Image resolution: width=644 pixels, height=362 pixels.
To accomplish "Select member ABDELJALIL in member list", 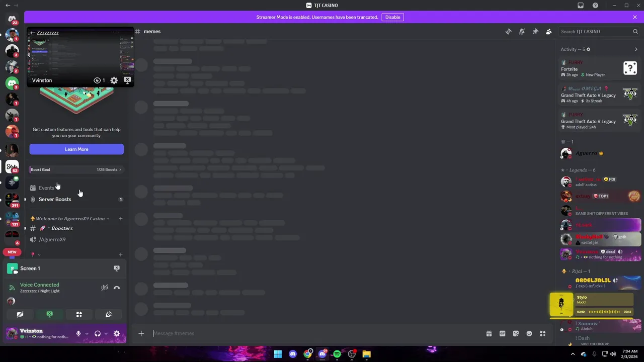I will [600, 283].
